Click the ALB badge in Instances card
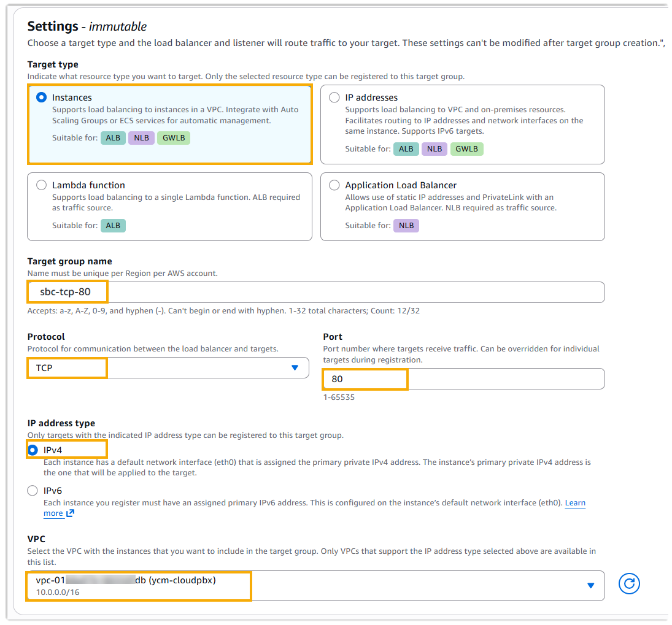The image size is (672, 625). pos(113,138)
